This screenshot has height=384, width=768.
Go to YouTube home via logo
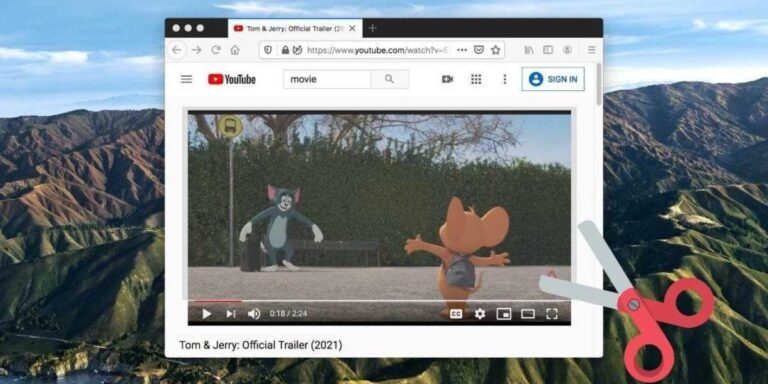coord(232,79)
